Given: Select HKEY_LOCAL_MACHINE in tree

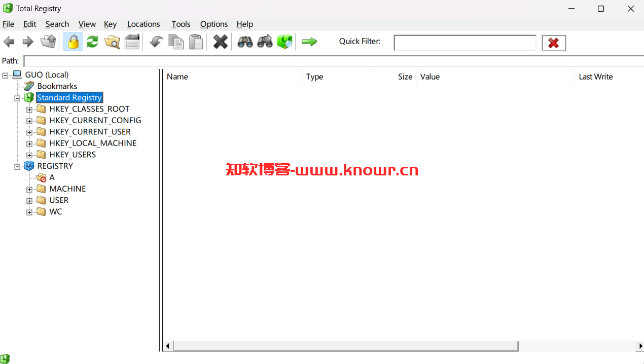Looking at the screenshot, I should click(x=93, y=143).
